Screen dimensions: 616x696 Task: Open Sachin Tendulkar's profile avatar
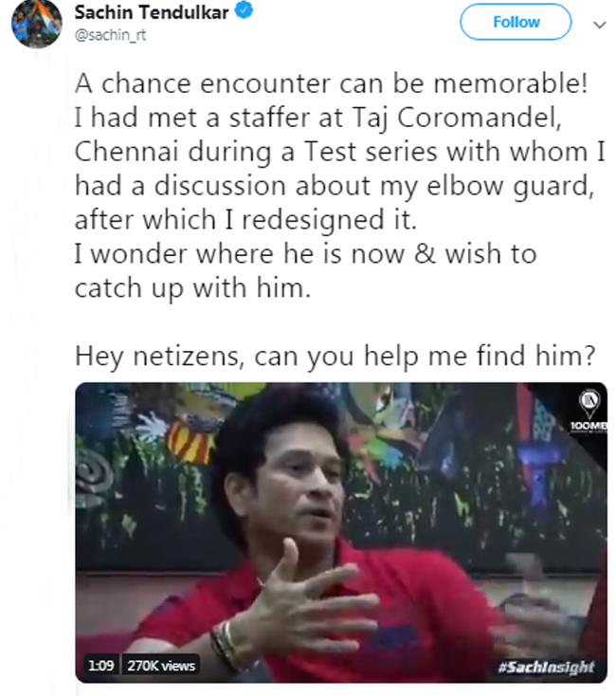pyautogui.click(x=36, y=24)
